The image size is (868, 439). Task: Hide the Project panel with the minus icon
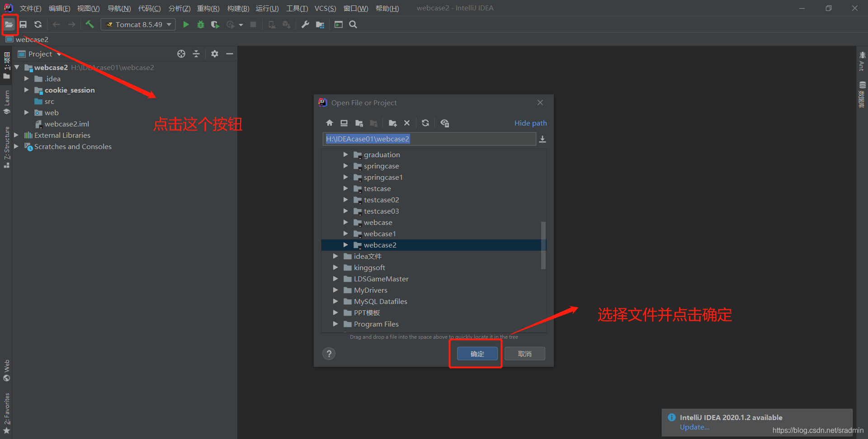coord(230,54)
